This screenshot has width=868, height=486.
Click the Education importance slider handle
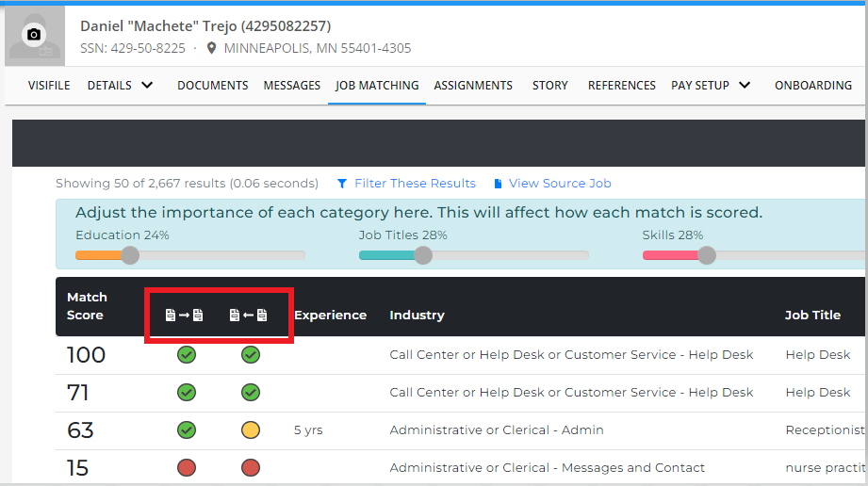click(131, 255)
